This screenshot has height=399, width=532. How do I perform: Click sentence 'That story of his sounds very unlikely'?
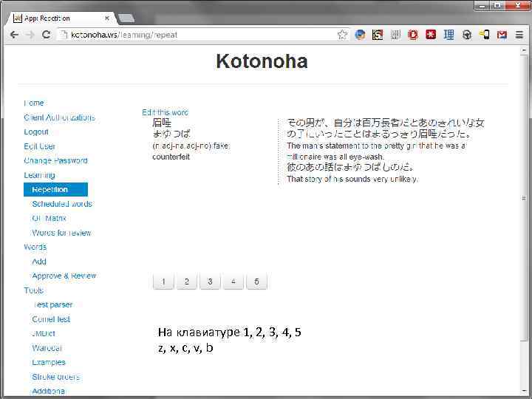[352, 179]
